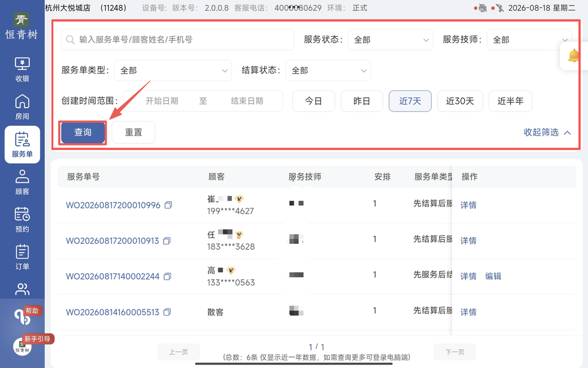
Task: Click phone number 133****0563
Action: 231,283
